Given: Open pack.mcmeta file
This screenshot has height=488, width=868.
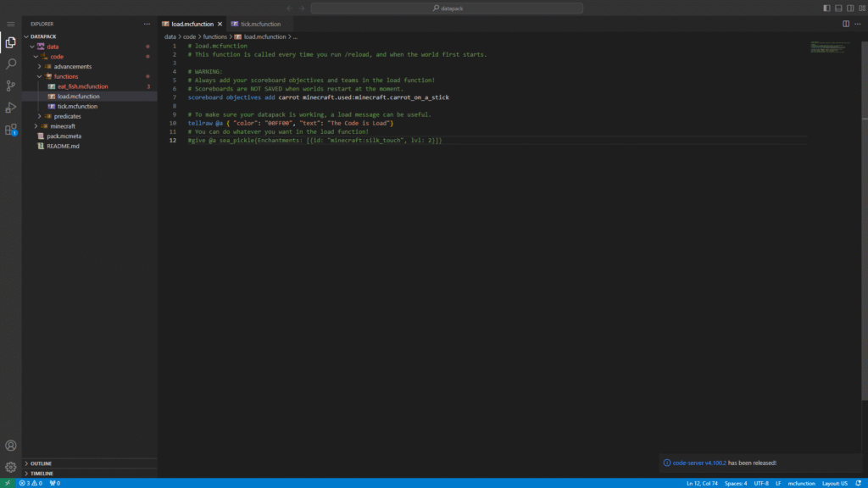Looking at the screenshot, I should [64, 136].
